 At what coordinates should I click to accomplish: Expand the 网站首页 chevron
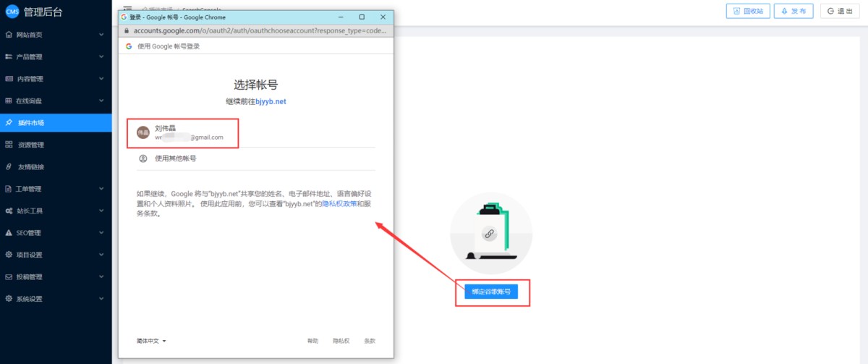click(102, 35)
